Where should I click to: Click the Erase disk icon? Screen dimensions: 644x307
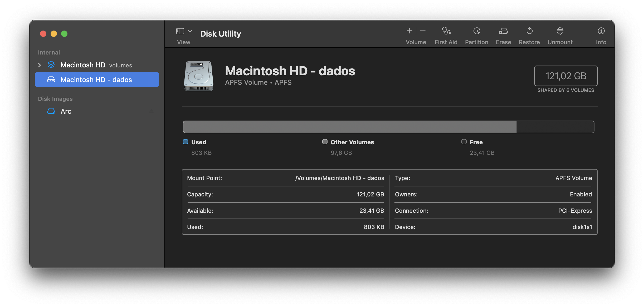click(503, 31)
